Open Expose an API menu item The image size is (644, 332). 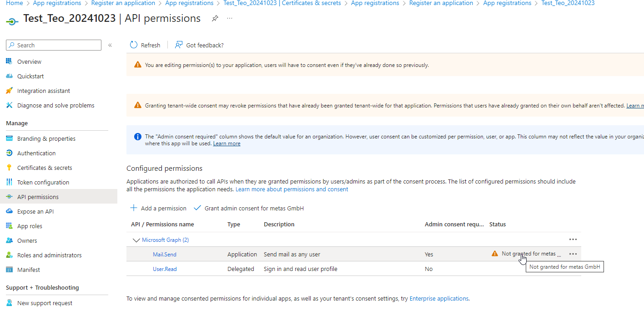[x=35, y=211]
